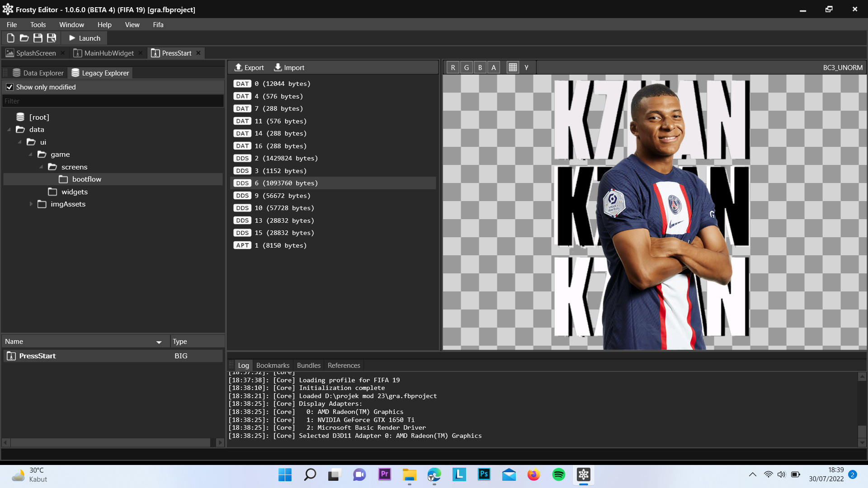Image resolution: width=868 pixels, height=488 pixels.
Task: Close the SplashScreen tab
Action: click(63, 53)
